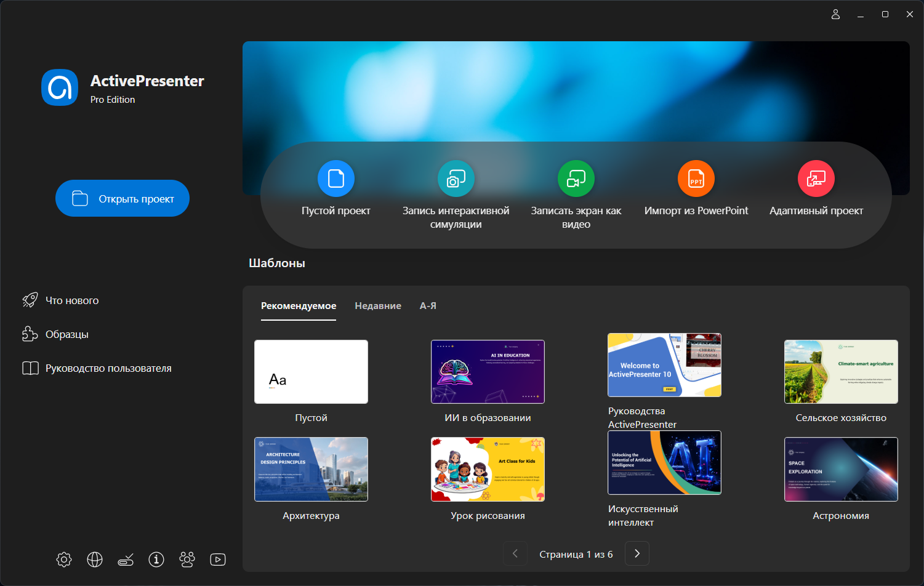Open settings via the gear icon
This screenshot has width=924, height=586.
pos(64,560)
